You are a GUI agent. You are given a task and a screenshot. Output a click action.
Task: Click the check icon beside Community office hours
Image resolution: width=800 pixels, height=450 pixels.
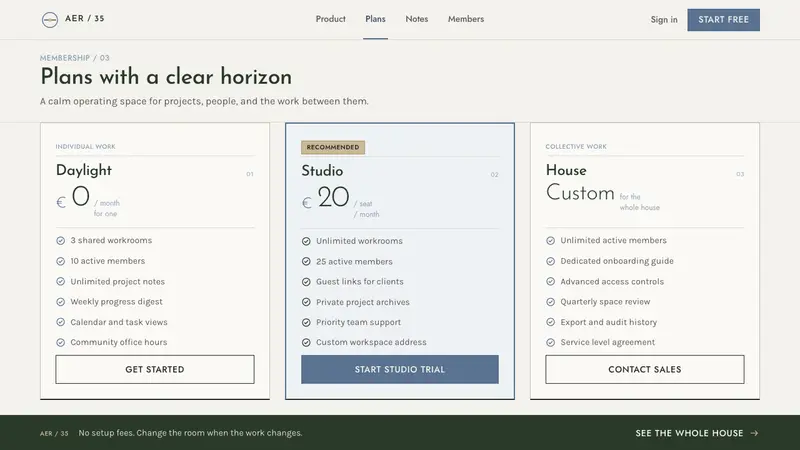pyautogui.click(x=61, y=342)
